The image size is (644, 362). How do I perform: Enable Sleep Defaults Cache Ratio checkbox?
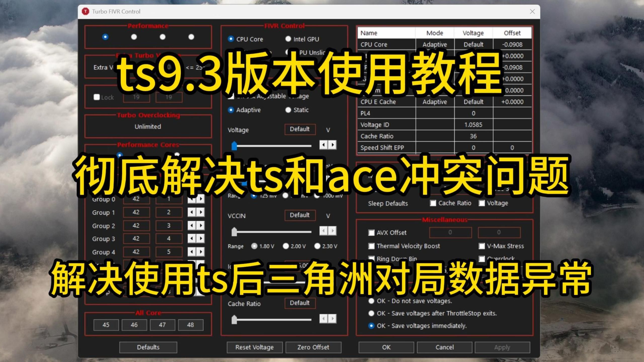point(433,203)
